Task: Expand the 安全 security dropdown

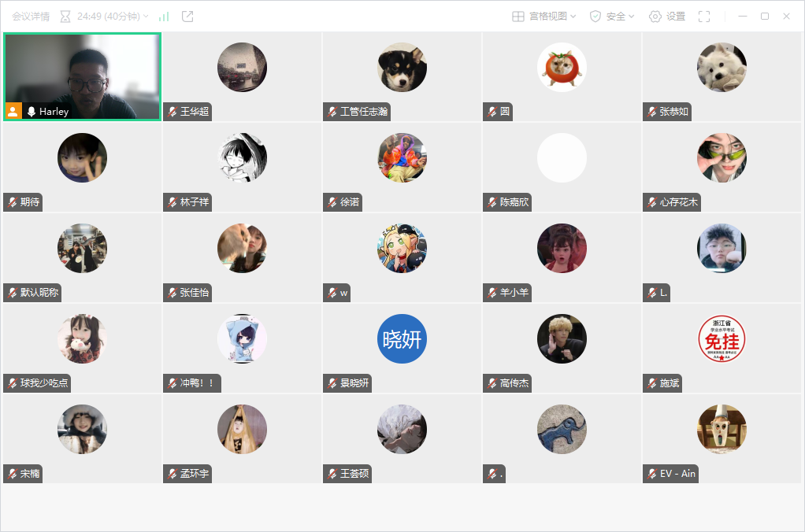Action: click(x=632, y=17)
